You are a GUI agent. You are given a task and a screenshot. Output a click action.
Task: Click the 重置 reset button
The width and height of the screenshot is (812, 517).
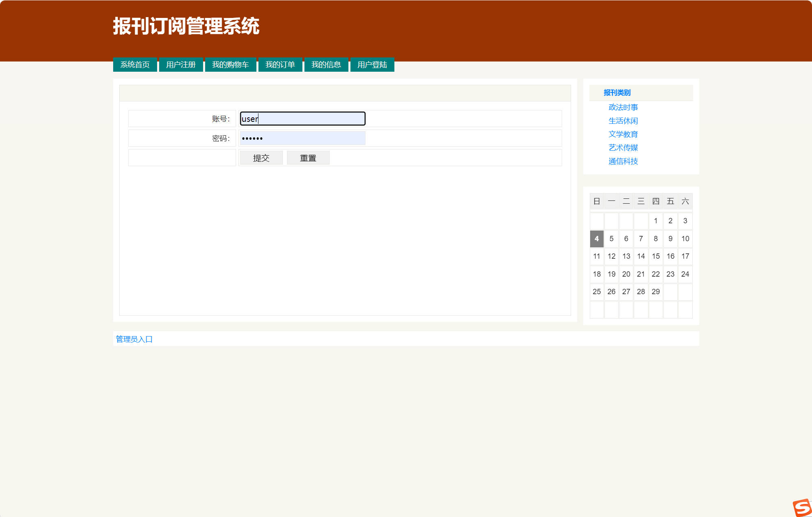tap(308, 158)
